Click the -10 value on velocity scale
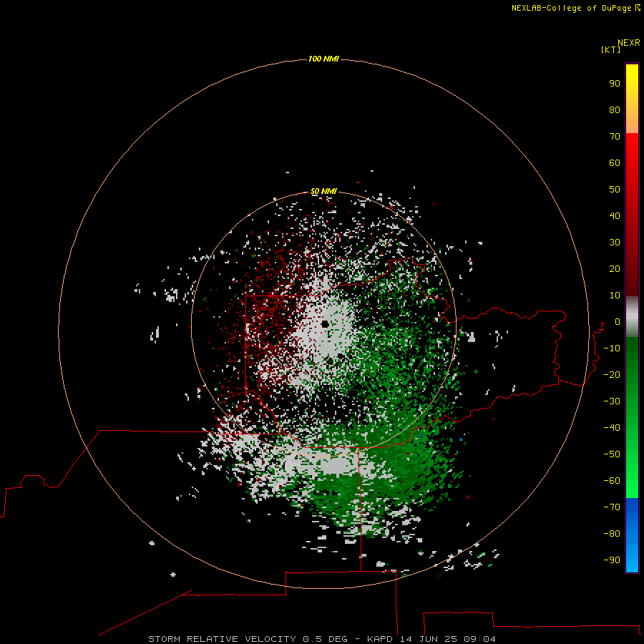The height and width of the screenshot is (644, 644). [612, 348]
